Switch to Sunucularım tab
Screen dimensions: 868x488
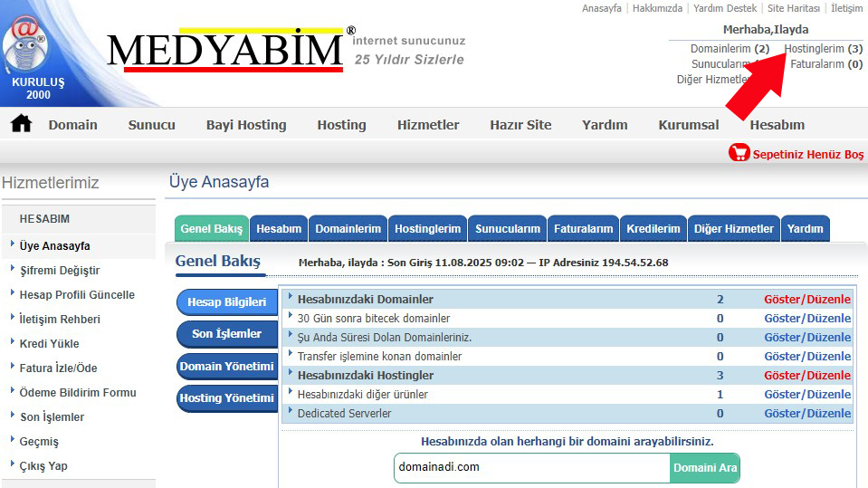coord(508,229)
